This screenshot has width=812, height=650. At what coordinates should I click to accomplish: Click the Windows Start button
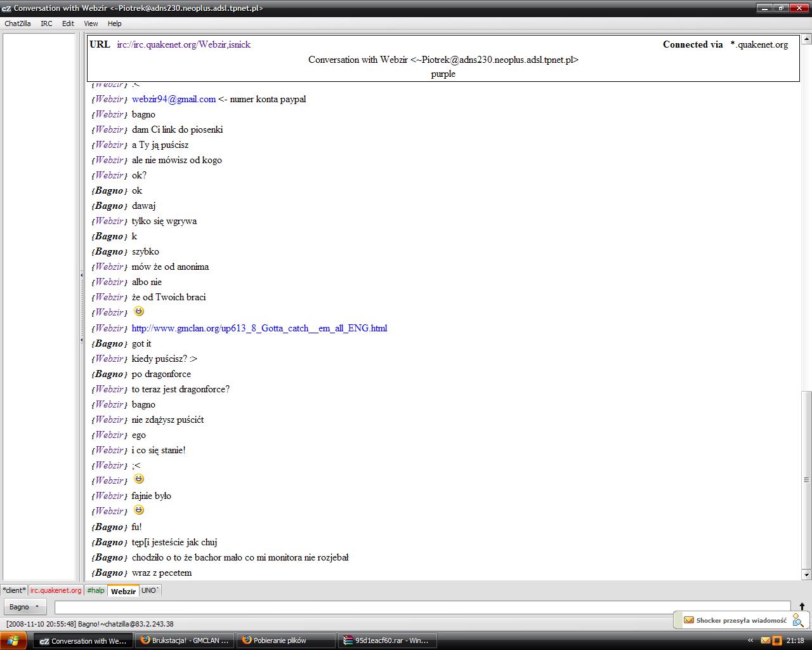tap(13, 640)
